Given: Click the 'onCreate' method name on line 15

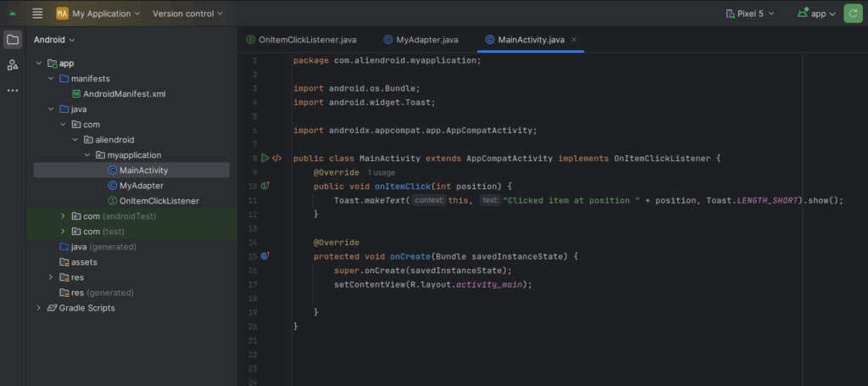Looking at the screenshot, I should coord(410,256).
